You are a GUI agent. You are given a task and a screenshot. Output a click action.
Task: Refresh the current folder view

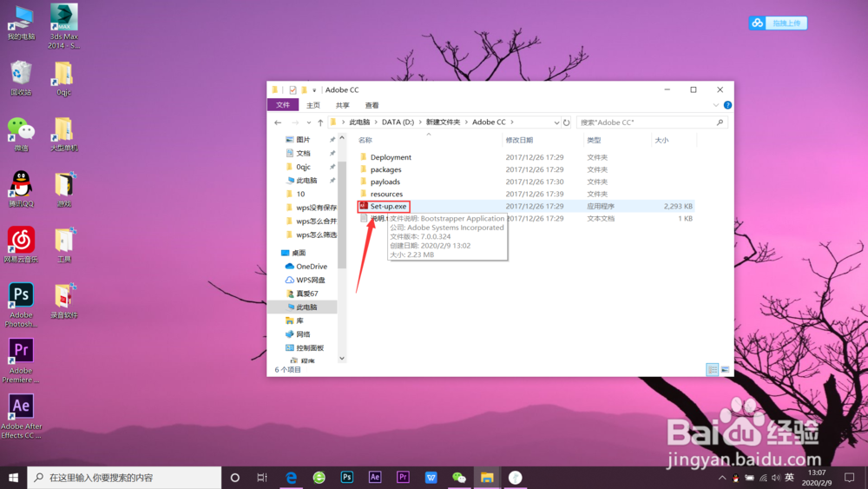566,122
